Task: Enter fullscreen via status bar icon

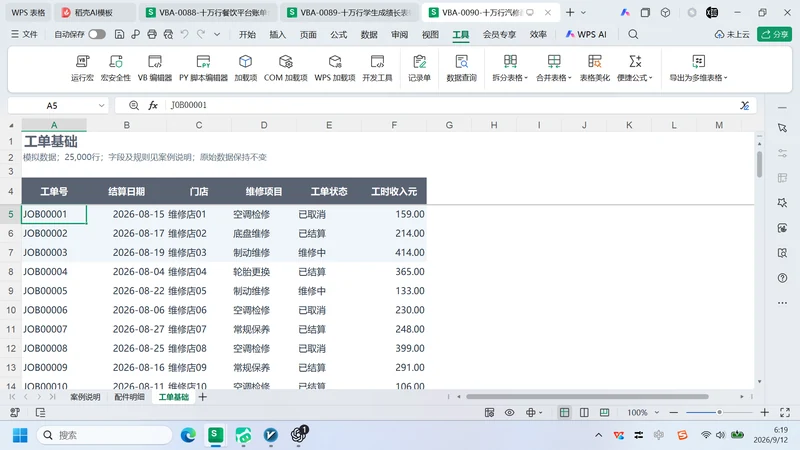Action: [x=785, y=412]
